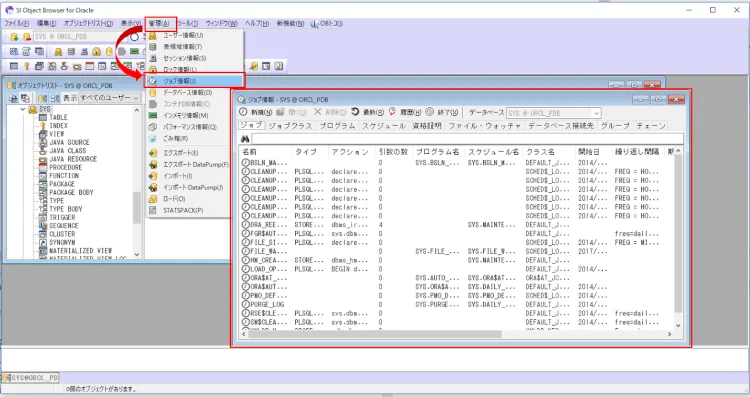750x397 pixels.
Task: Select the PACKAGE BODY tree item
Action: [x=71, y=192]
